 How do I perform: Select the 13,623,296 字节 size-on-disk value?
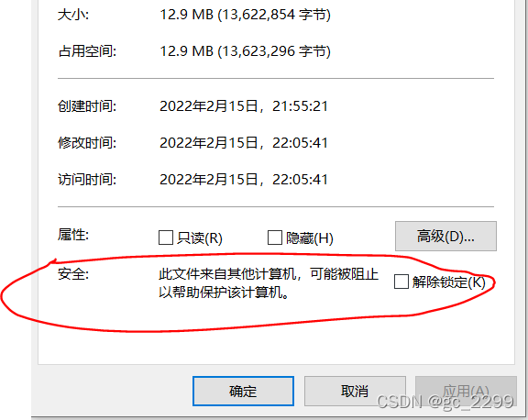(x=276, y=51)
